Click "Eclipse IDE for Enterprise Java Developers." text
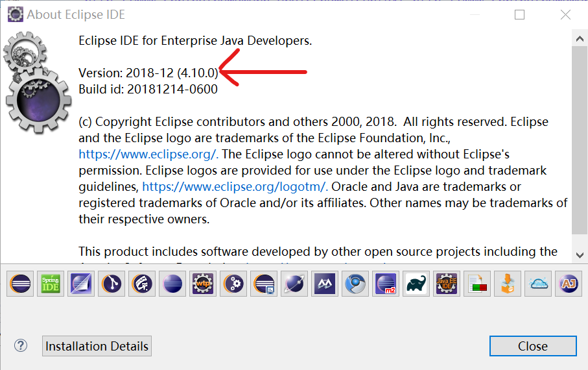 pyautogui.click(x=195, y=40)
